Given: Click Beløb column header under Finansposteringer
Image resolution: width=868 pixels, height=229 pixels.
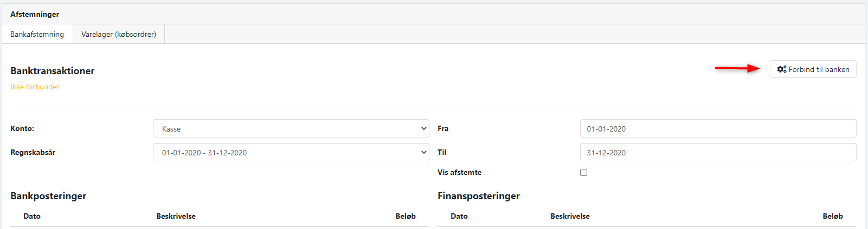Looking at the screenshot, I should (833, 216).
